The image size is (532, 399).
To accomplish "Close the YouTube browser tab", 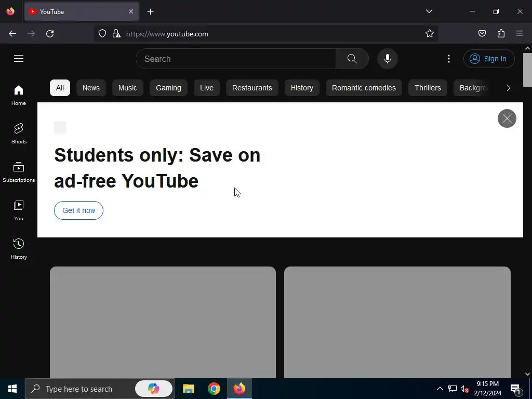I will pos(131,11).
